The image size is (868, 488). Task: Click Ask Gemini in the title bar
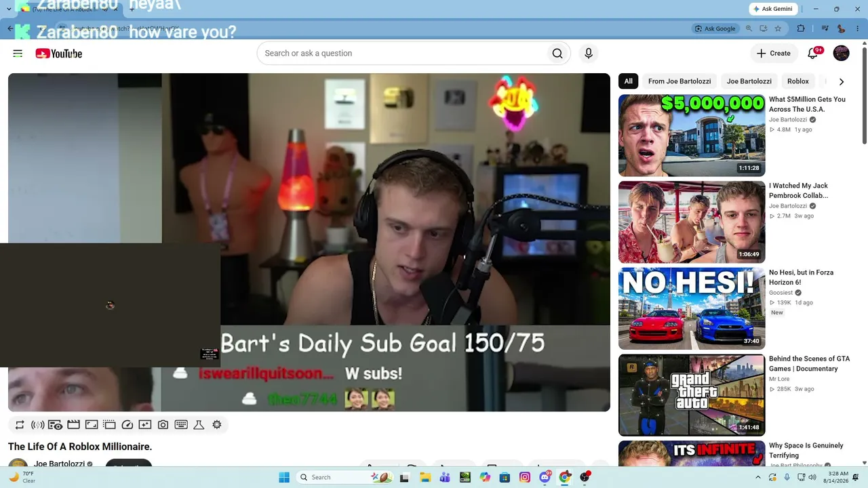pos(774,9)
